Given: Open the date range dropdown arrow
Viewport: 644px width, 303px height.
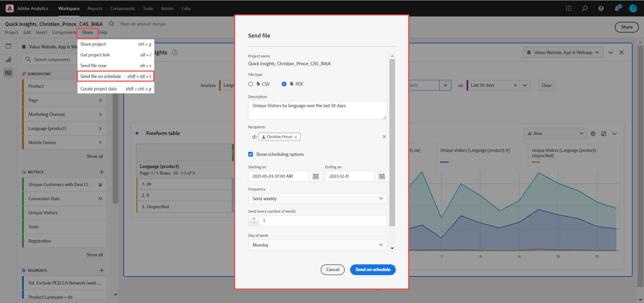Looking at the screenshot, I should [x=525, y=85].
